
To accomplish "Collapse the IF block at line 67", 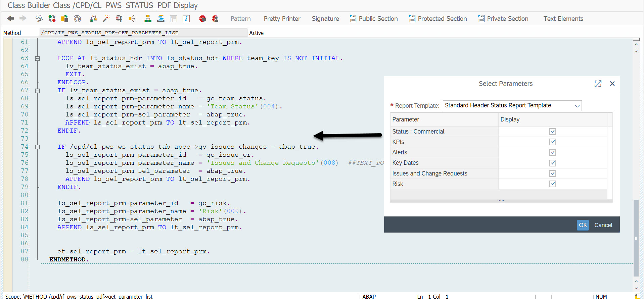I will (x=38, y=91).
